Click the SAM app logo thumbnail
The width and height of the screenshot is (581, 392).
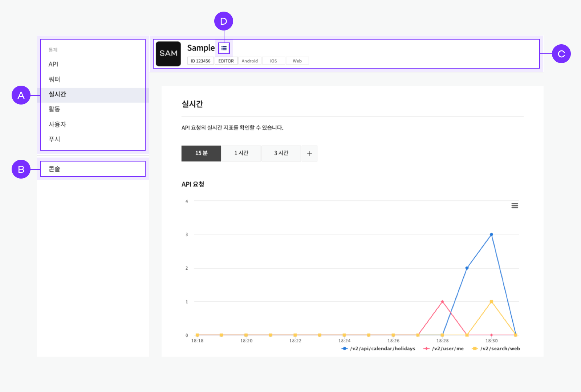tap(168, 54)
